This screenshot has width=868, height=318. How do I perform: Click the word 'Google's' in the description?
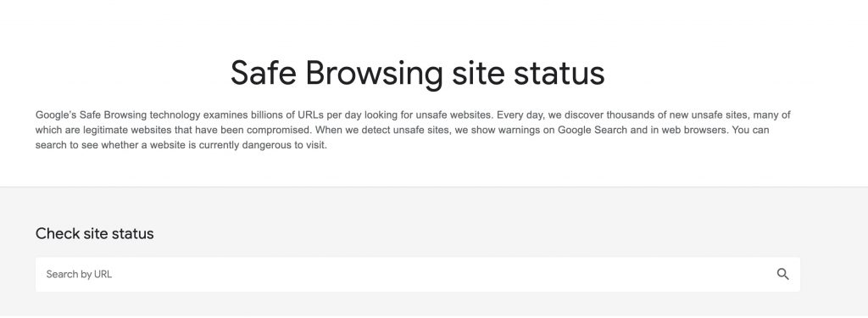[x=56, y=115]
